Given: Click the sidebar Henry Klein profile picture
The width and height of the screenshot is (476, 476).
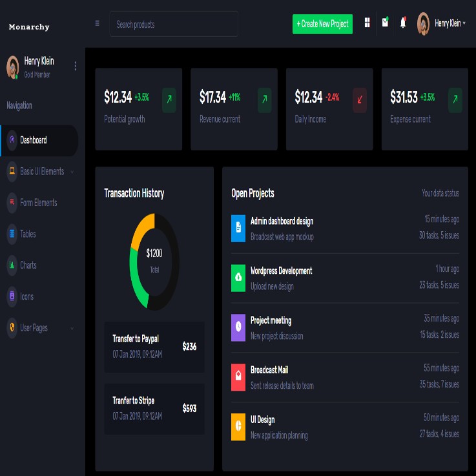Looking at the screenshot, I should tap(12, 67).
